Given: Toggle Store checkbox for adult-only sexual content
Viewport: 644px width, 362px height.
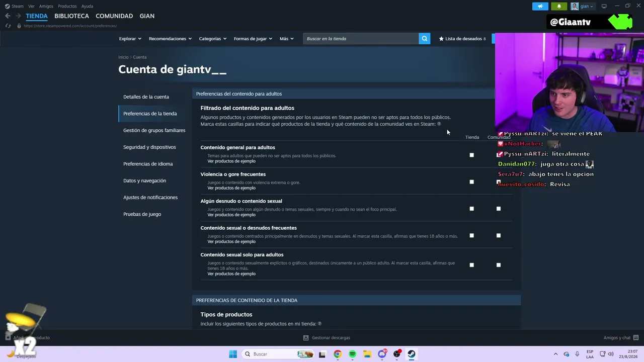Looking at the screenshot, I should (471, 265).
